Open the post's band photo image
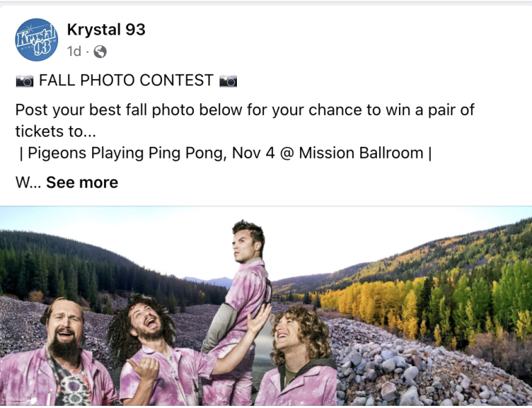The image size is (532, 408). [x=266, y=306]
